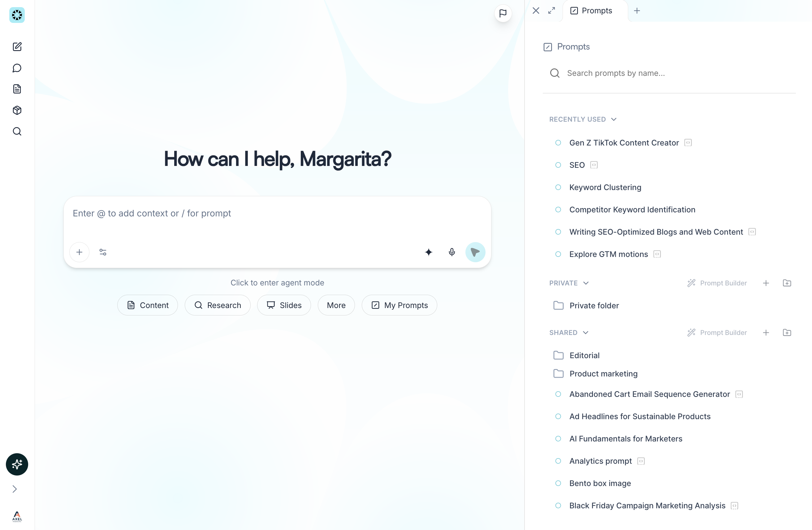This screenshot has height=530, width=812.
Task: Open a new panel tab with plus
Action: (x=637, y=11)
